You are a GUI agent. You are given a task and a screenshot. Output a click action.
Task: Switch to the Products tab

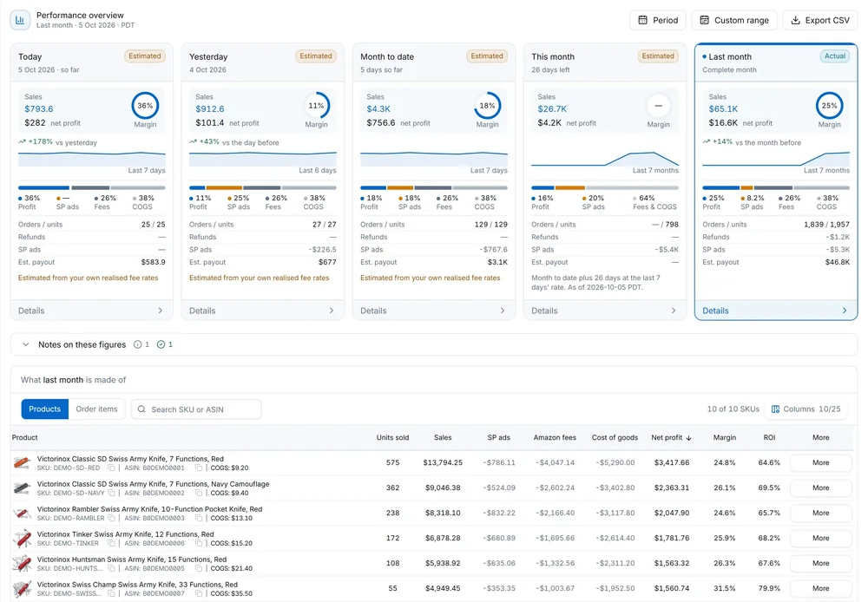point(45,409)
